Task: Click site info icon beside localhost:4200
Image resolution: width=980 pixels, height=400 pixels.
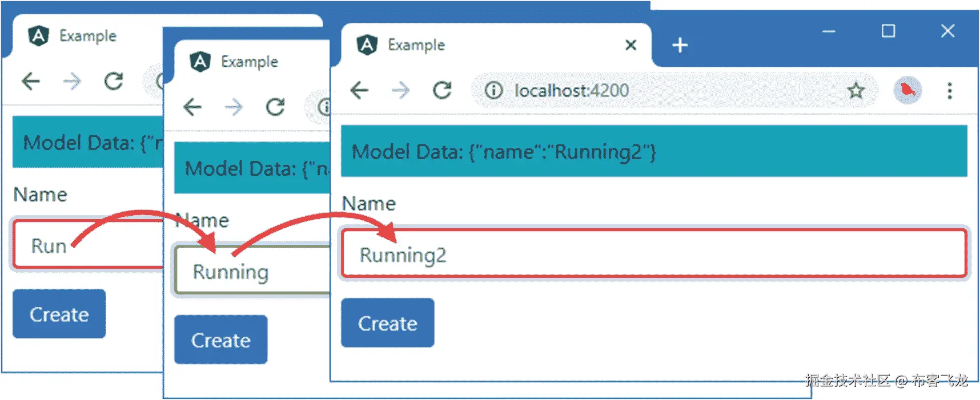Action: point(493,90)
